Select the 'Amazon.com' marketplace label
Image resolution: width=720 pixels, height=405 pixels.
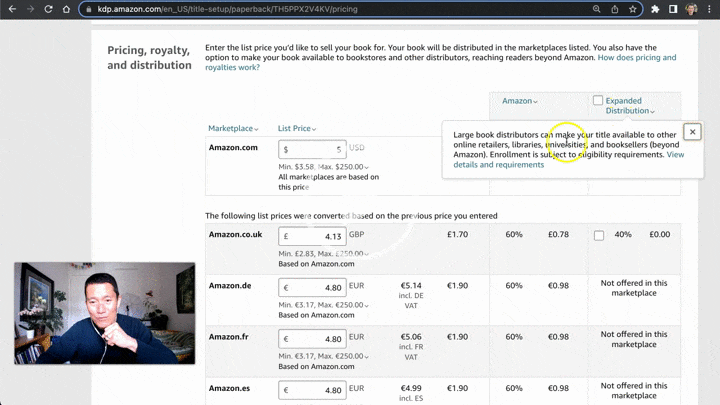[x=233, y=147]
